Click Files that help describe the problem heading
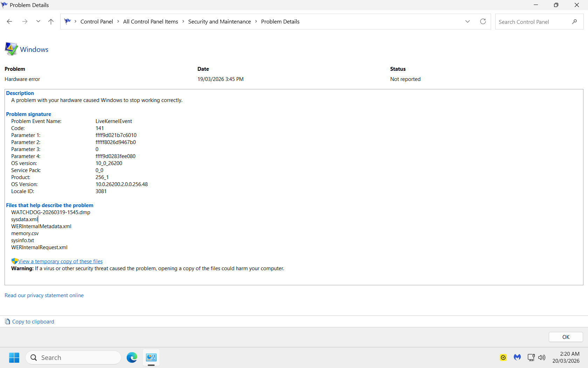The width and height of the screenshot is (588, 368). [x=50, y=205]
